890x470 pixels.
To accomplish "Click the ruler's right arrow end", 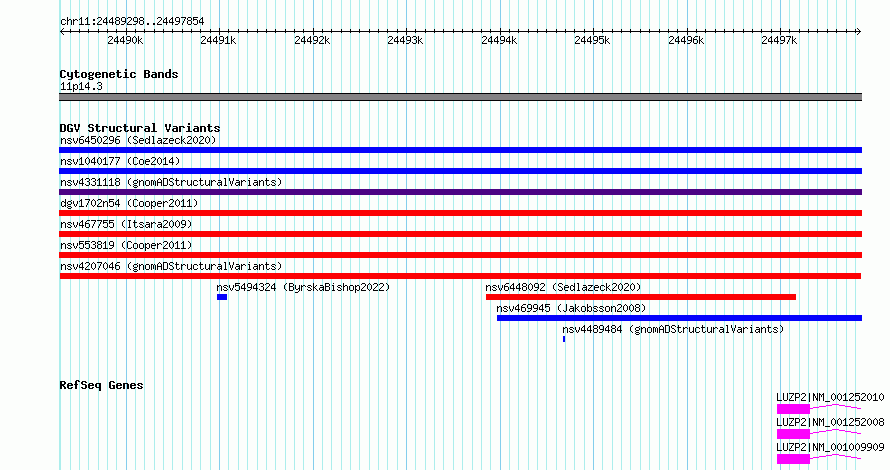I will coord(859,31).
